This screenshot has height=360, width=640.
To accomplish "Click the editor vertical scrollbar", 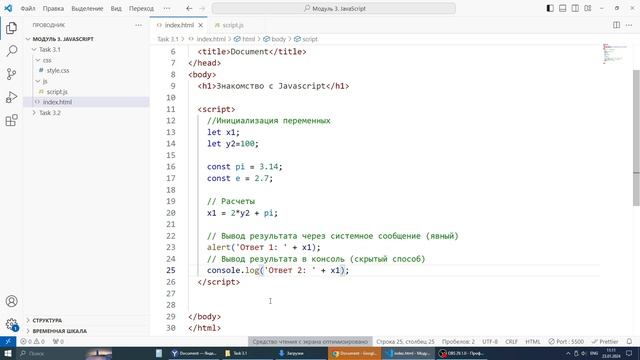I will pyautogui.click(x=636, y=138).
